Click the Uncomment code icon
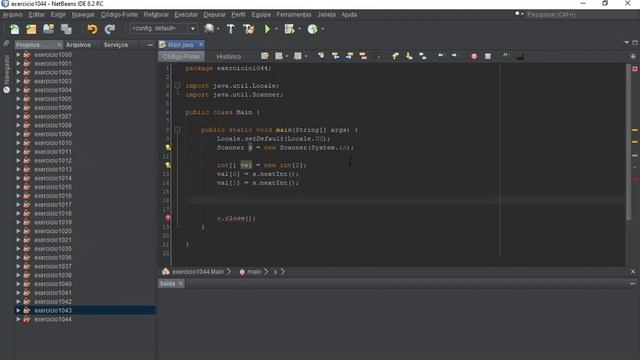The width and height of the screenshot is (640, 360). (520, 57)
